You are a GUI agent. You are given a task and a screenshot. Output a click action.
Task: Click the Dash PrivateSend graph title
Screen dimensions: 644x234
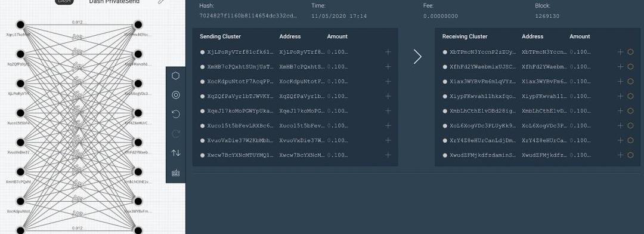[x=114, y=2]
